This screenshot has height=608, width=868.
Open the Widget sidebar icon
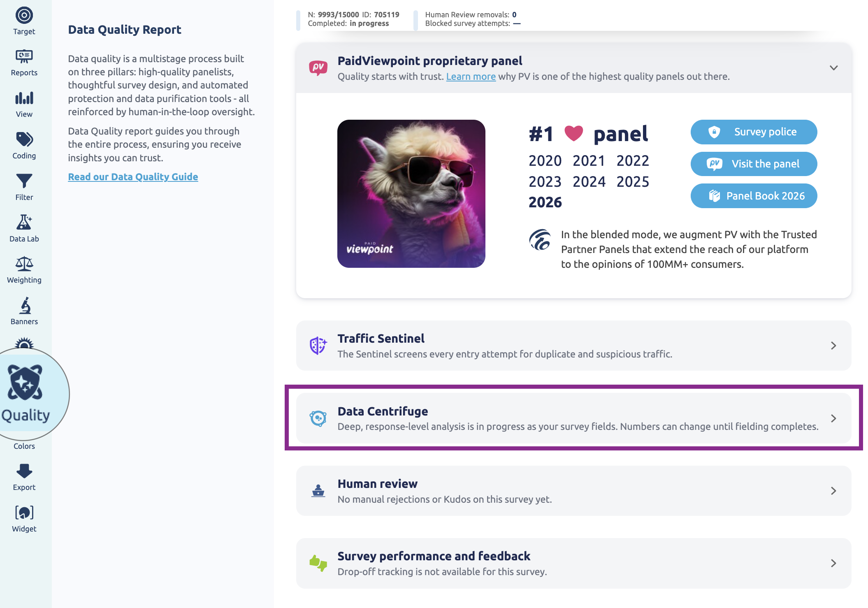[24, 513]
